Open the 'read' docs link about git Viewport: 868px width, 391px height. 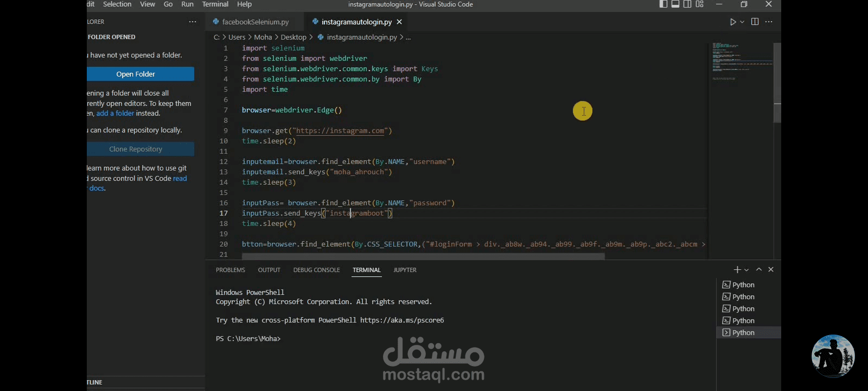180,178
